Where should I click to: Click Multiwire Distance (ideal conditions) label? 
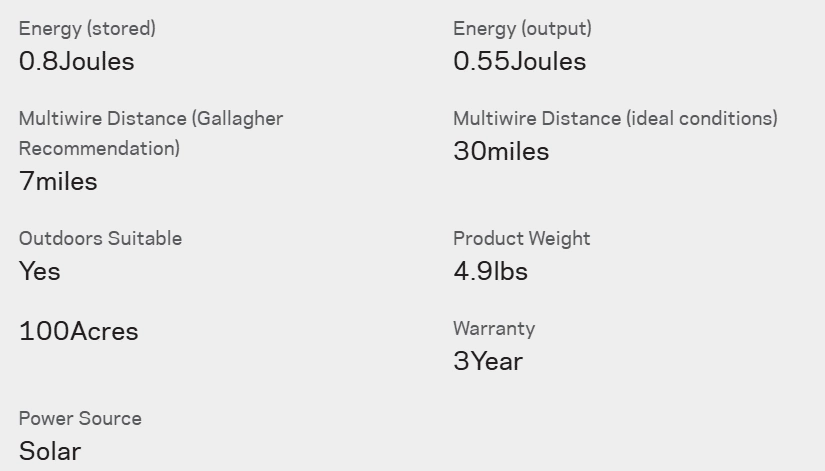616,118
